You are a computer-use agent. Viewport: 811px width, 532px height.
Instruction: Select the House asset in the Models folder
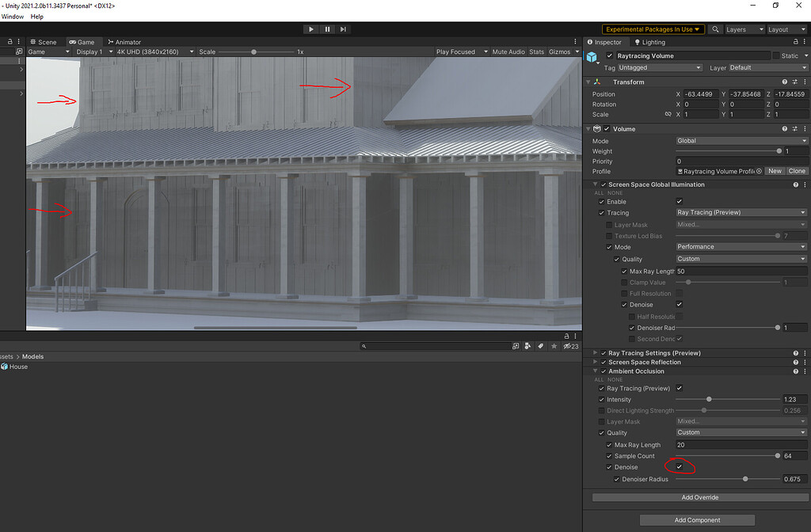tap(14, 367)
